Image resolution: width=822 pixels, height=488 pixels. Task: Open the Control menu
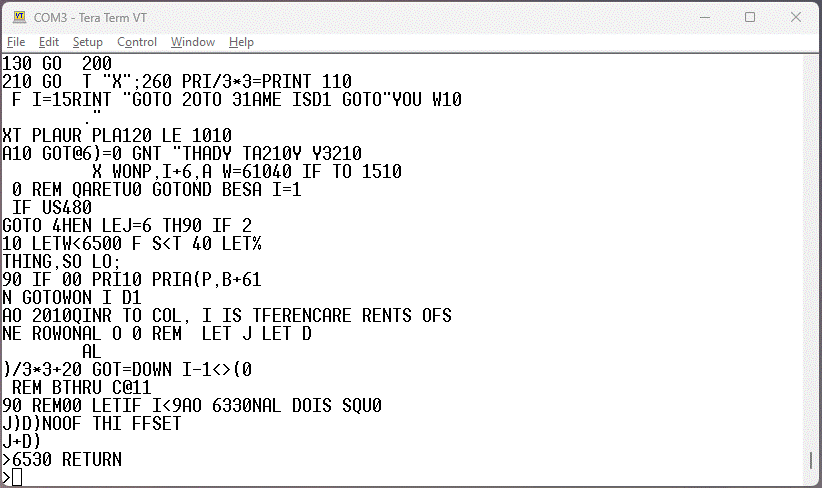(x=137, y=42)
